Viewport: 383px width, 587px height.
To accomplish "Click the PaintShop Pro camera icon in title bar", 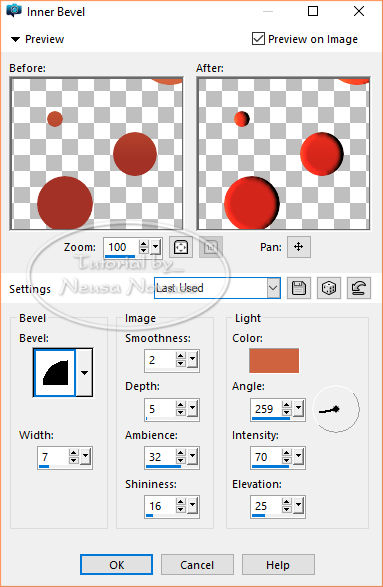I will 14,11.
